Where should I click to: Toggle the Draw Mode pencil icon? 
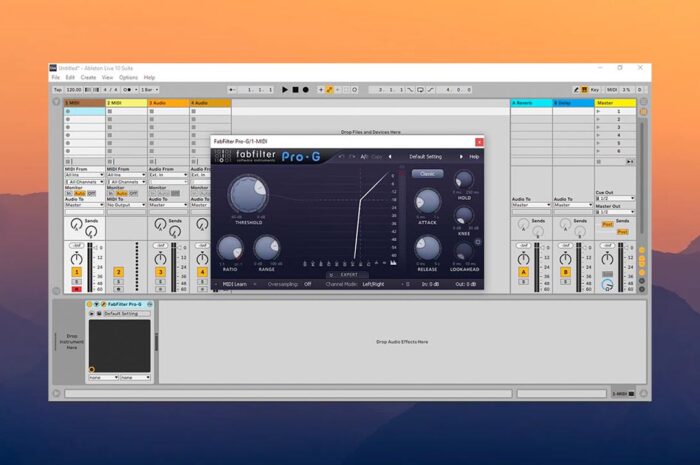coord(576,90)
